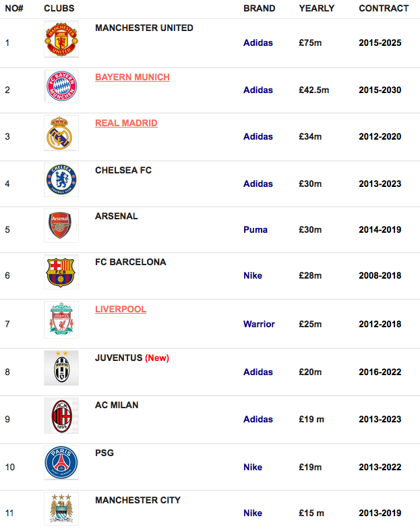Follow the LIVERPOOL hyperlink
Viewport: 420px width, 531px height.
coord(121,309)
